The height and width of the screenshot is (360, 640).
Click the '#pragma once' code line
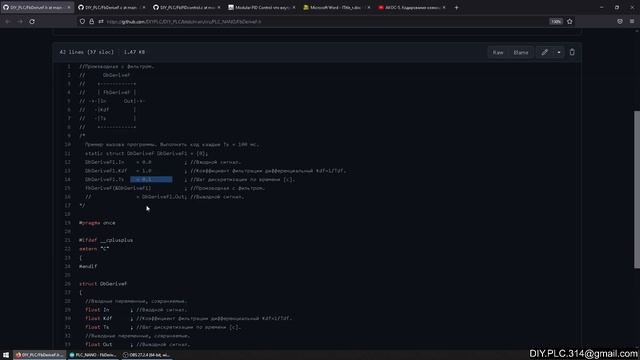click(x=97, y=223)
